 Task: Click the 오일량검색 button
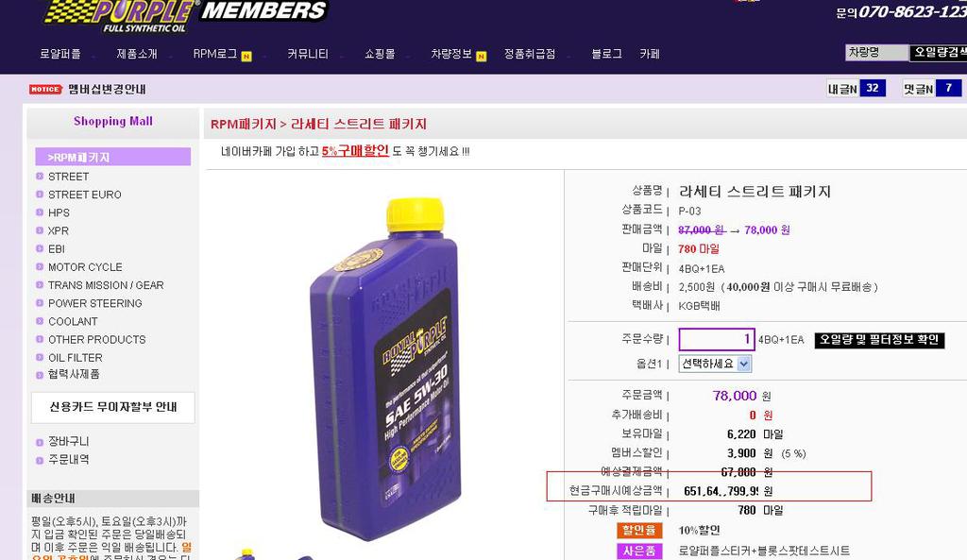[938, 53]
